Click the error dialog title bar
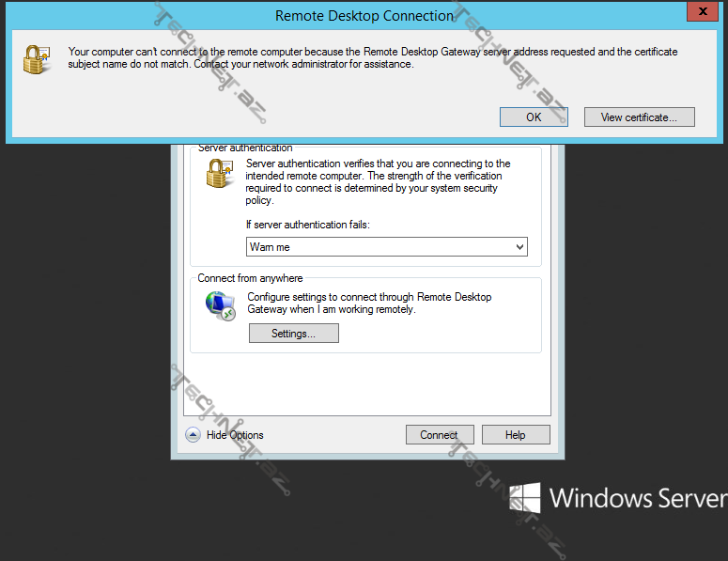728x561 pixels. coord(364,15)
